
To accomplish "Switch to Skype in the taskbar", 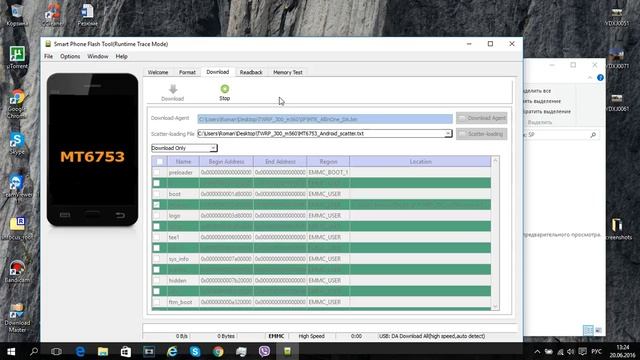I will [x=195, y=351].
